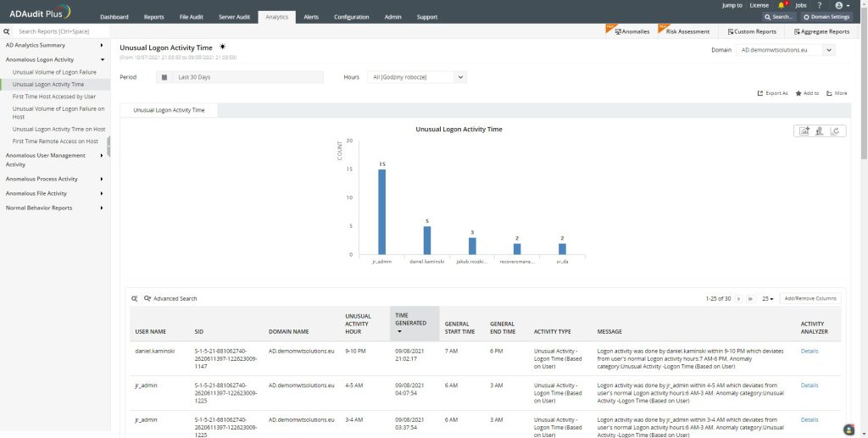Expand Anomalous Process Activity section
This screenshot has height=438, width=868.
coord(102,179)
